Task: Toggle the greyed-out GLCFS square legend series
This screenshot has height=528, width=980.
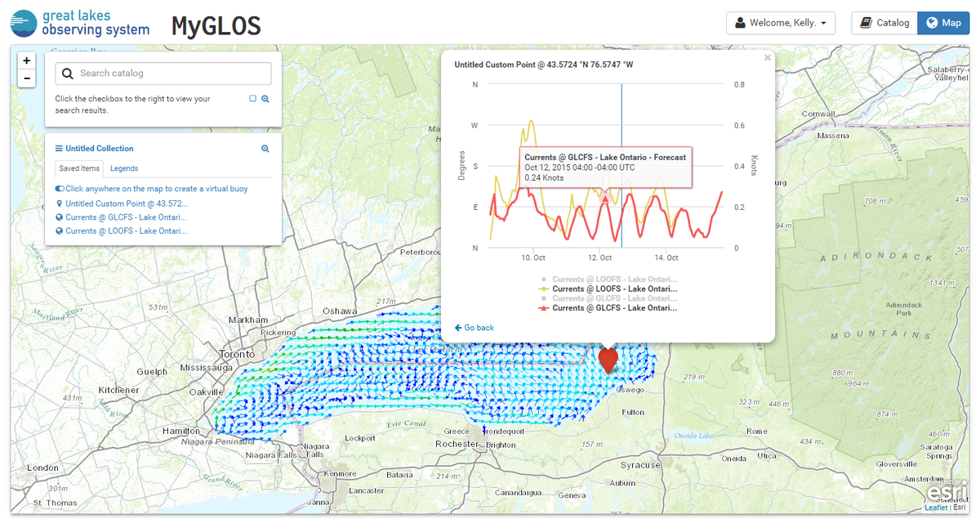Action: click(608, 298)
